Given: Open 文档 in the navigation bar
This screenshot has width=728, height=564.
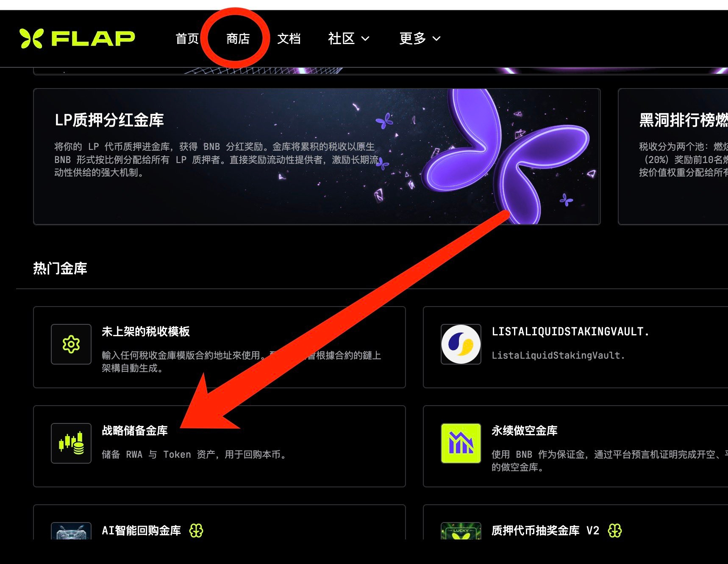Looking at the screenshot, I should point(289,39).
